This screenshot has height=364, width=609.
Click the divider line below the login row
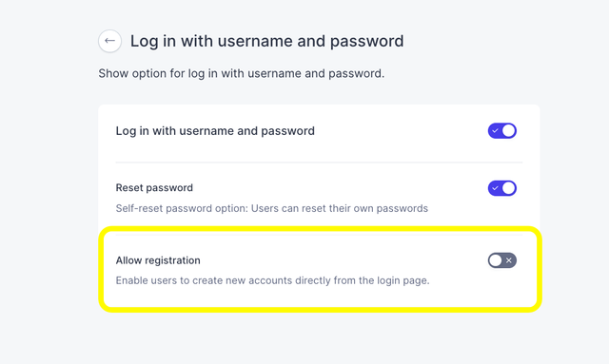point(319,163)
